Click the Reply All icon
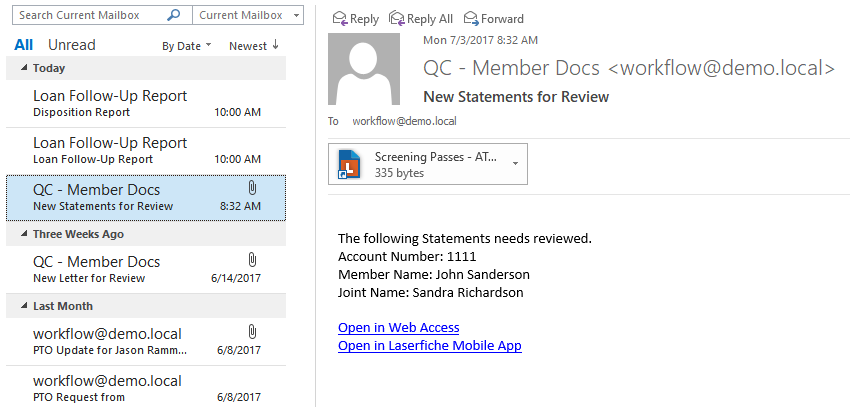 [x=396, y=18]
